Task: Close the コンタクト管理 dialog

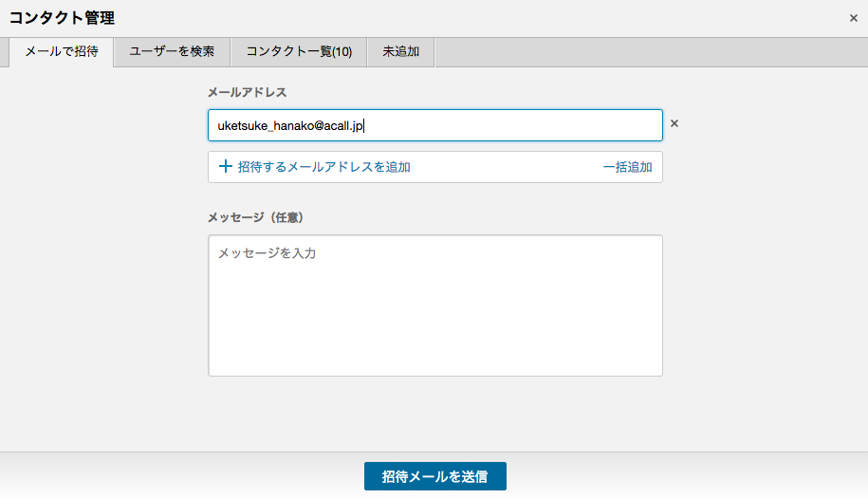Action: 853,18
